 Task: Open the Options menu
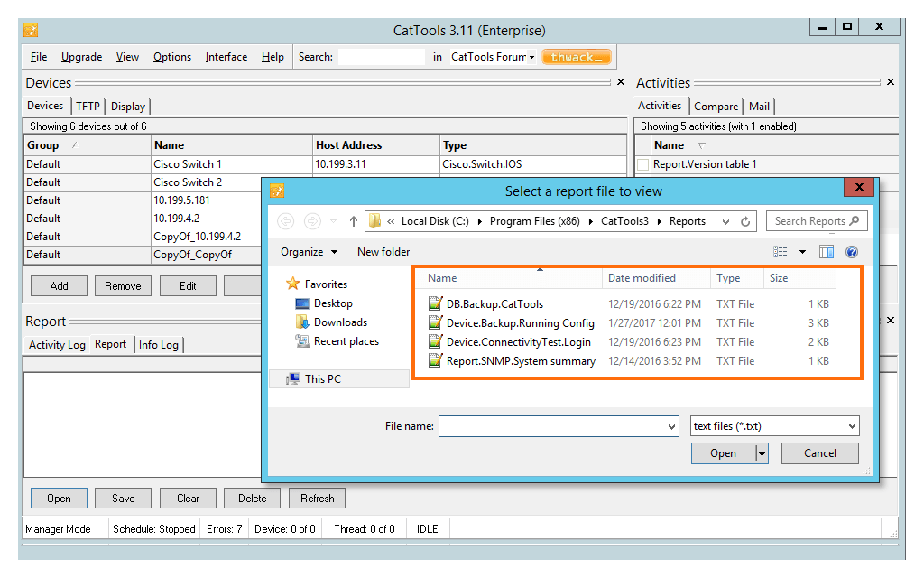pyautogui.click(x=171, y=56)
